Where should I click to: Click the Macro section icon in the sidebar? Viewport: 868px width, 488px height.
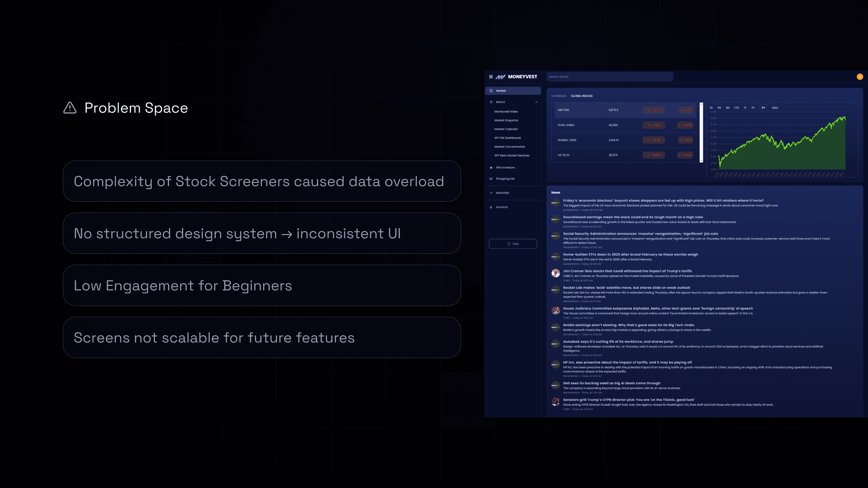coord(491,102)
